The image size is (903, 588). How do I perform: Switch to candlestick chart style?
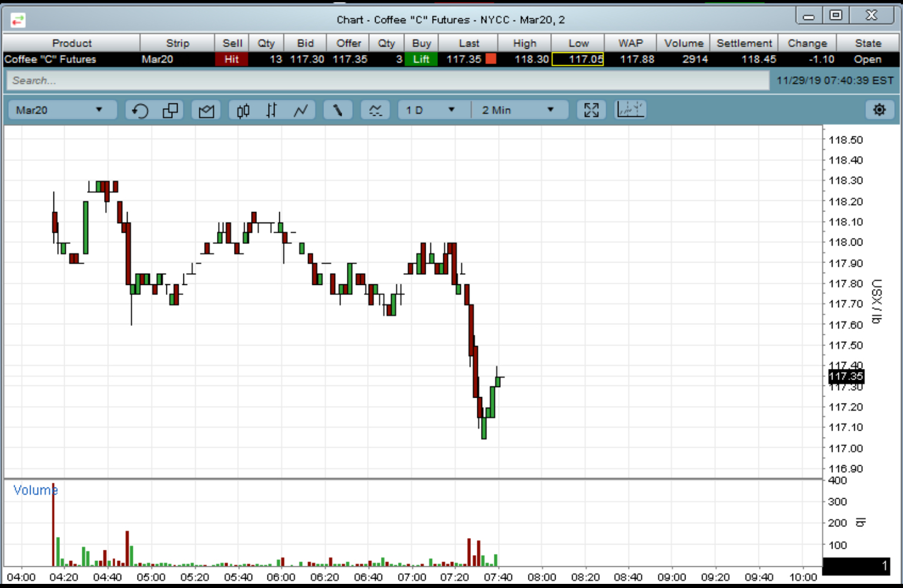[243, 110]
